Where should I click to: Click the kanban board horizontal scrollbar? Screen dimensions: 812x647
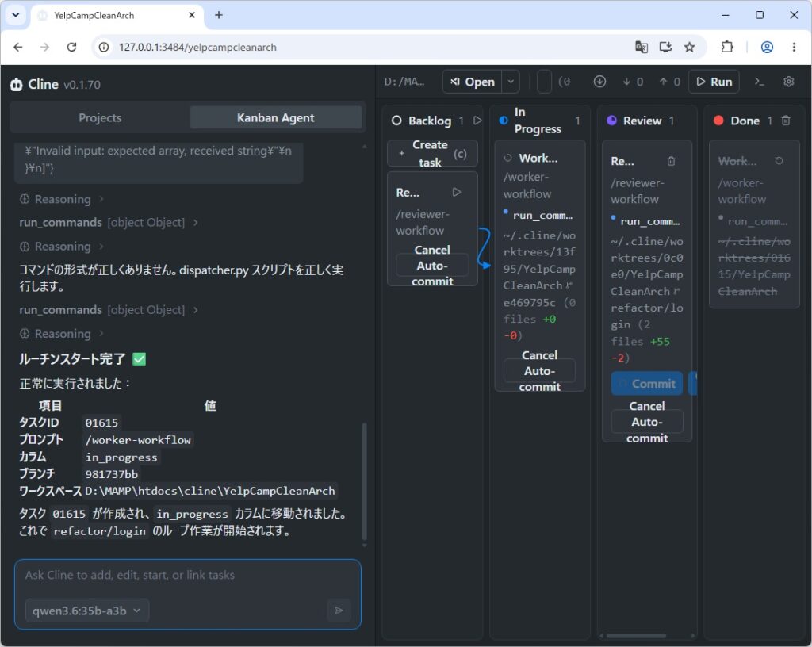coord(637,636)
